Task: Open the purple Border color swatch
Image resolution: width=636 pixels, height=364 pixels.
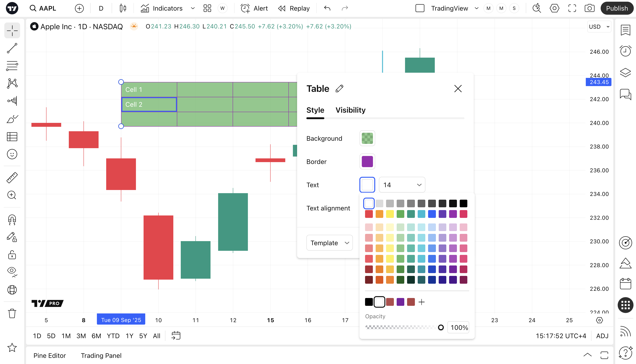Action: pyautogui.click(x=367, y=162)
